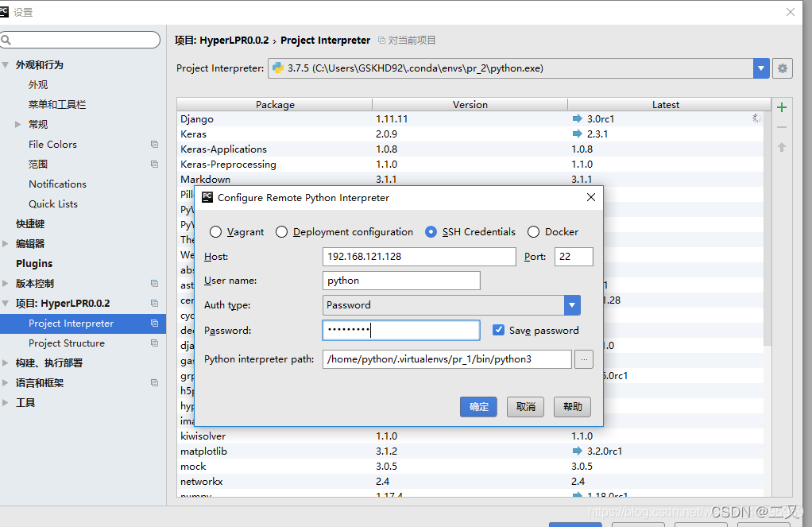Viewport: 812px width, 527px height.
Task: Sort by the Package column header
Action: (x=275, y=104)
